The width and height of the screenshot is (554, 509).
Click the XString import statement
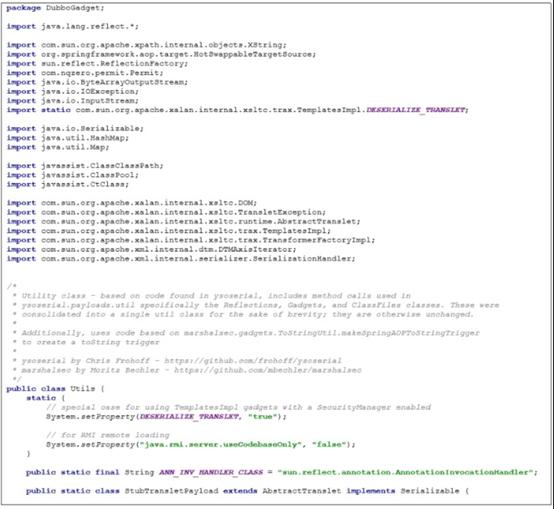pos(147,45)
